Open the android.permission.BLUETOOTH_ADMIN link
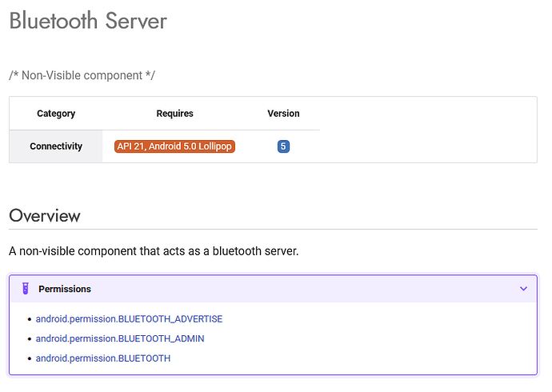Viewport: 552px width, 392px height. [x=120, y=338]
